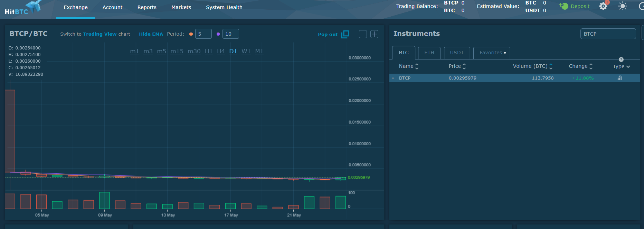This screenshot has height=229, width=644.
Task: Select the BTCP instrument row name
Action: tap(405, 78)
